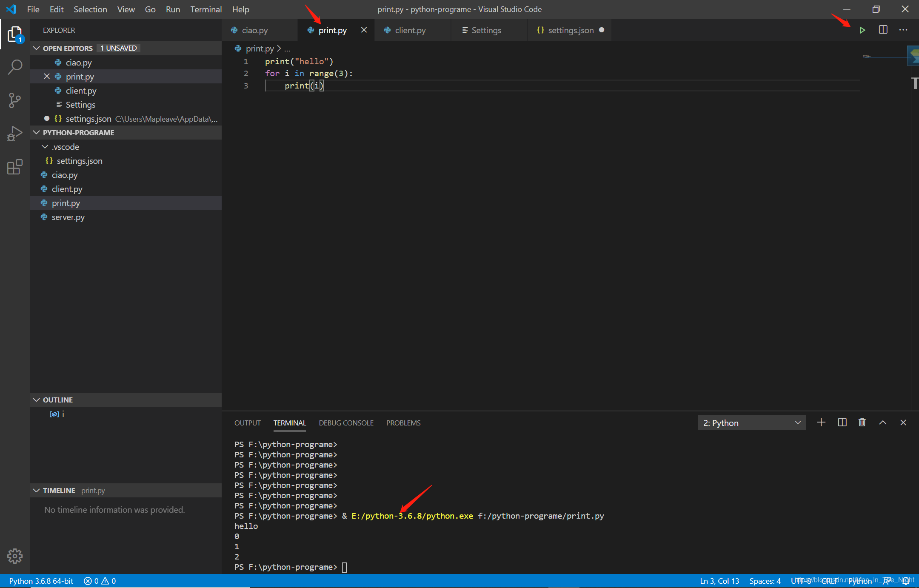Collapse the OPEN EDITORS section
This screenshot has height=588, width=919.
[37, 48]
